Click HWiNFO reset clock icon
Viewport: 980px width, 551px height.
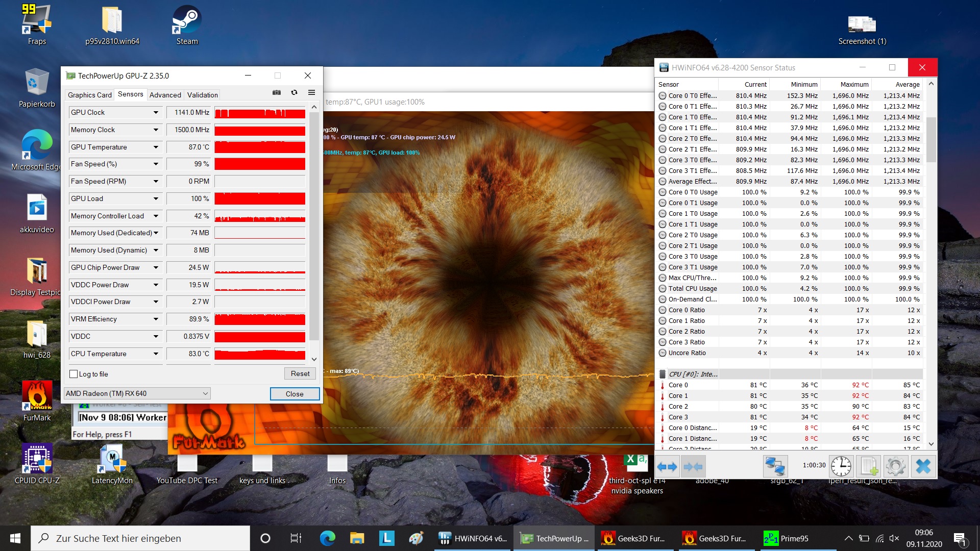tap(841, 466)
